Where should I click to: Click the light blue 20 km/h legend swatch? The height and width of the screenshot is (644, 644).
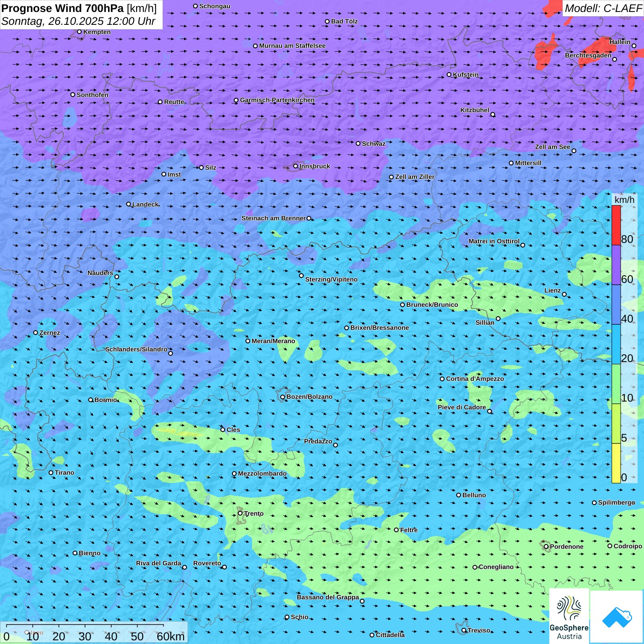(616, 345)
